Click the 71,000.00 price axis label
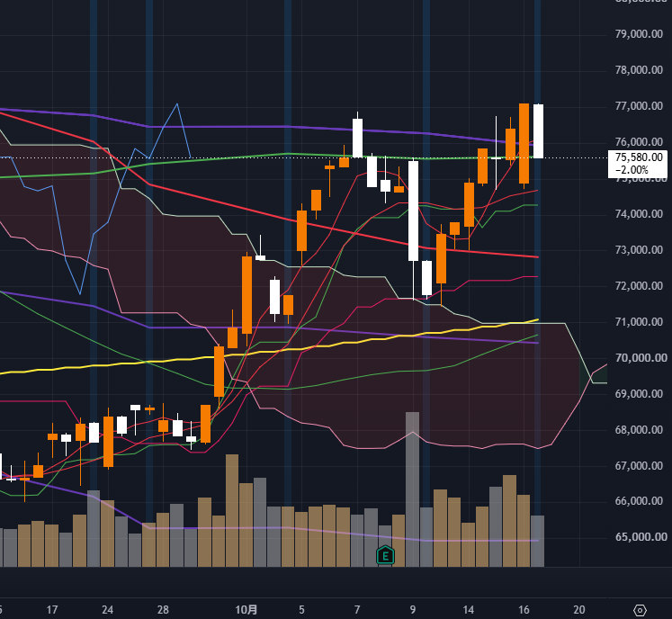The width and height of the screenshot is (672, 619). 639,322
